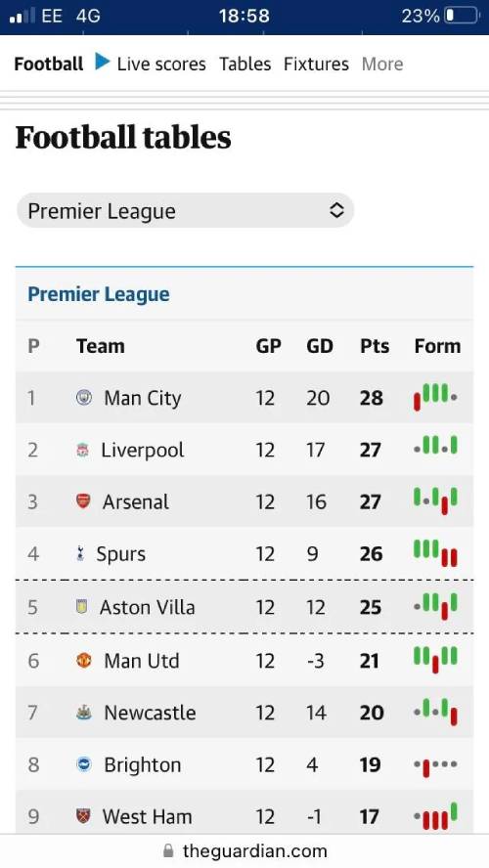Click the Brighton club crest icon
489x868 pixels.
click(x=84, y=764)
